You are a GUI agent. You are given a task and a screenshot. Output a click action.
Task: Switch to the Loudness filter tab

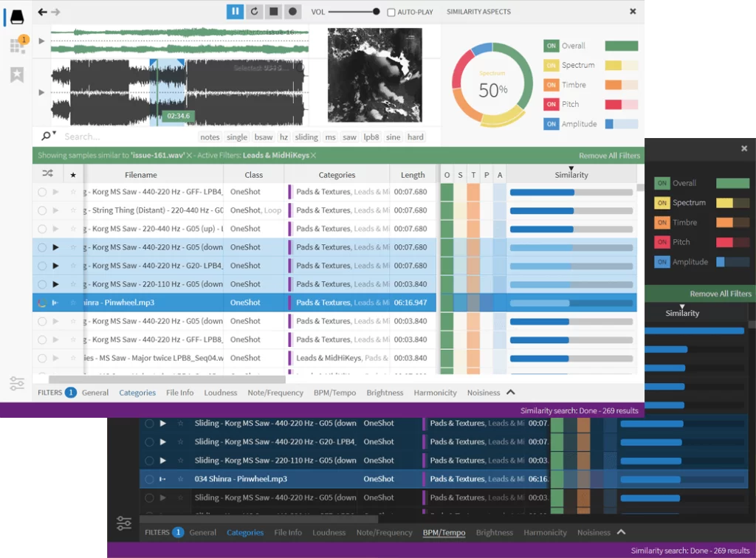(x=220, y=393)
